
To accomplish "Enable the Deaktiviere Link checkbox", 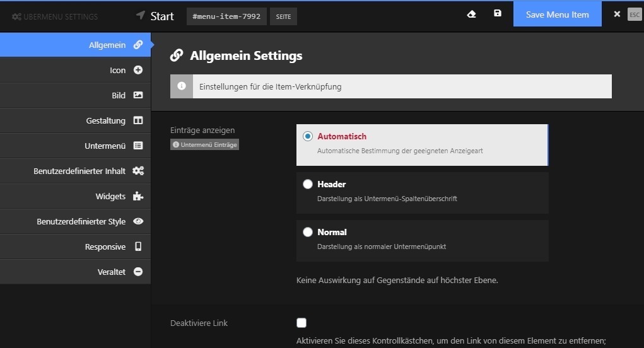I will click(x=302, y=323).
